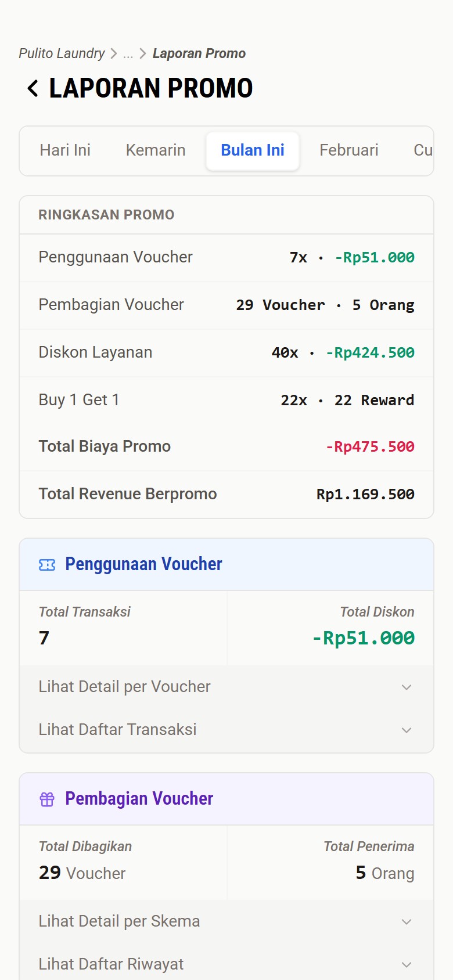Click the breadcrumb ellipsis link
This screenshot has width=453, height=980.
128,54
